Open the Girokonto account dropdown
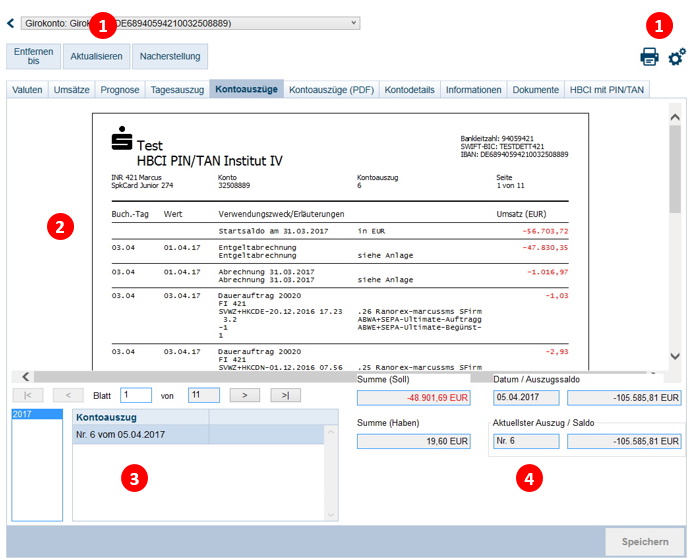 coord(190,23)
